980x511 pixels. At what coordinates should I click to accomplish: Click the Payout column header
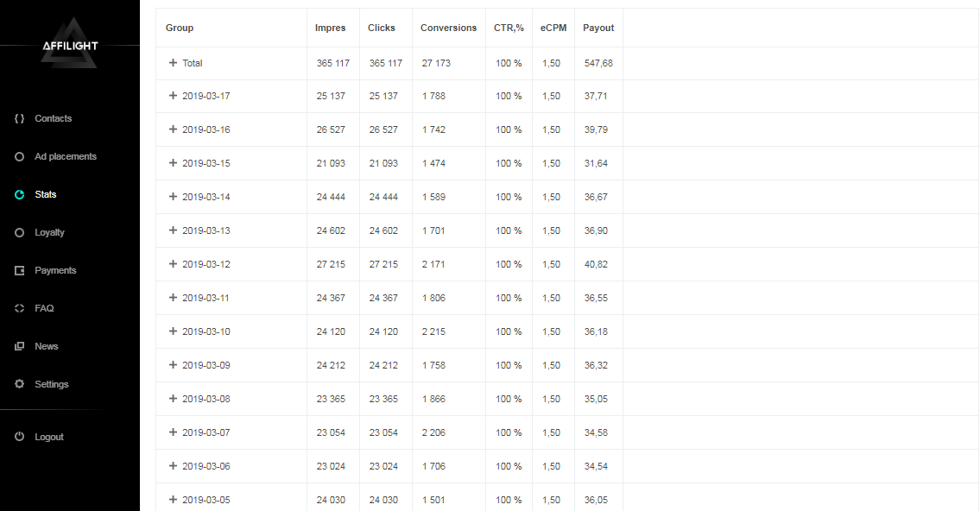pos(598,28)
